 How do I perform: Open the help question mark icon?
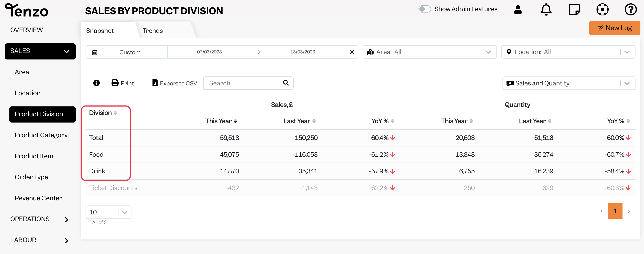click(x=631, y=9)
